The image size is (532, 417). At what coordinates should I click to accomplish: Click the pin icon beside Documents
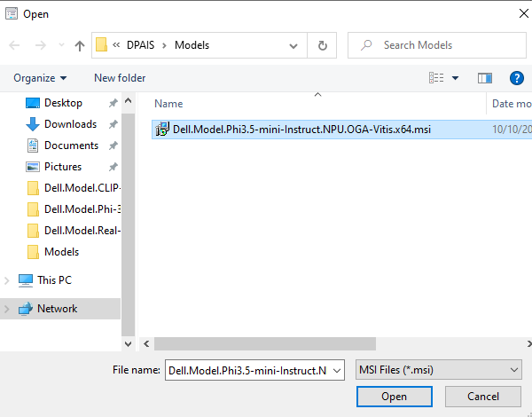[x=113, y=146]
